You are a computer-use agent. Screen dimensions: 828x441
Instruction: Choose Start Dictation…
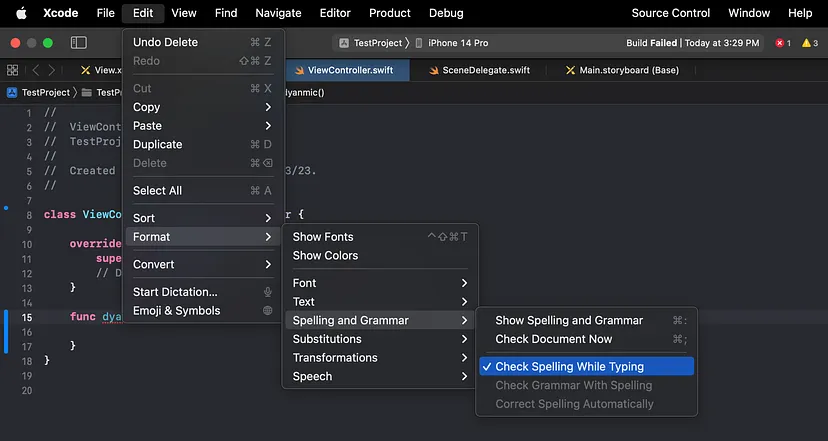coord(203,292)
